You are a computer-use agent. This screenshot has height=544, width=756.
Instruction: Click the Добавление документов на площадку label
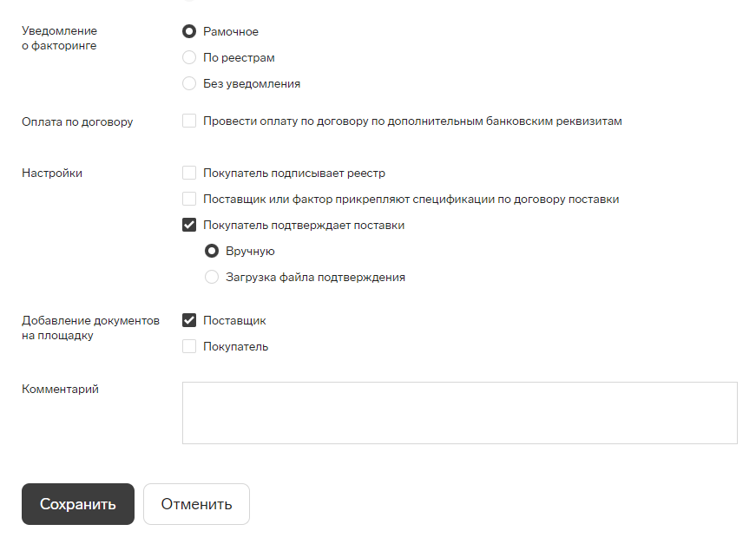point(90,328)
